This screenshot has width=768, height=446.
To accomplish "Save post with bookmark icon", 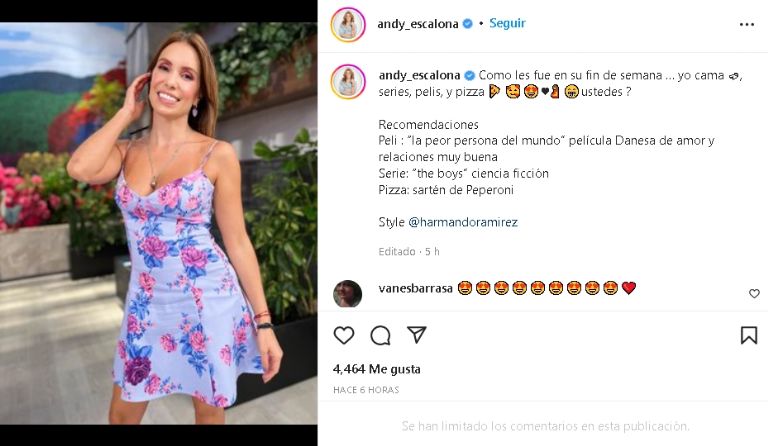I will (x=749, y=335).
